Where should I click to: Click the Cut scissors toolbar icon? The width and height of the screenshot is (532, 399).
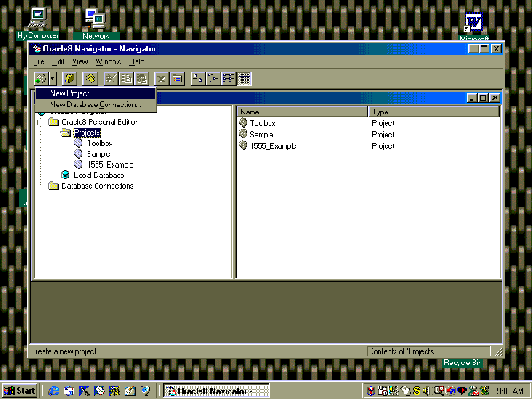coord(111,79)
